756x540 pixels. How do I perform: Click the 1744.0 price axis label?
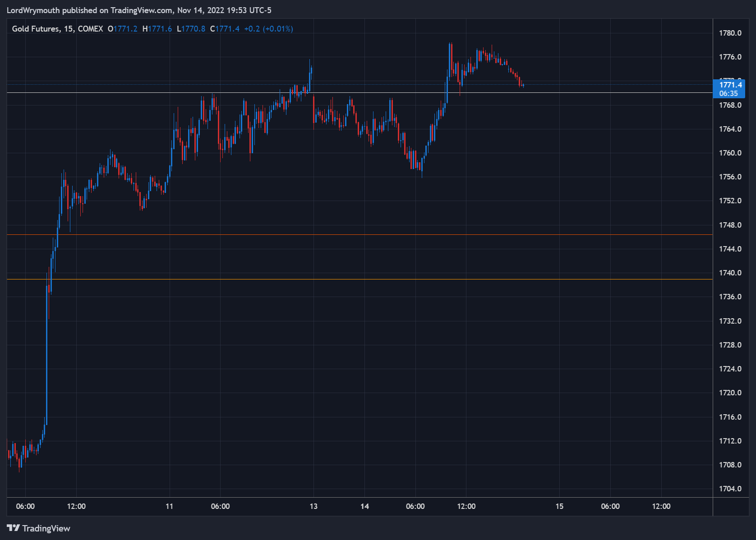(730, 249)
